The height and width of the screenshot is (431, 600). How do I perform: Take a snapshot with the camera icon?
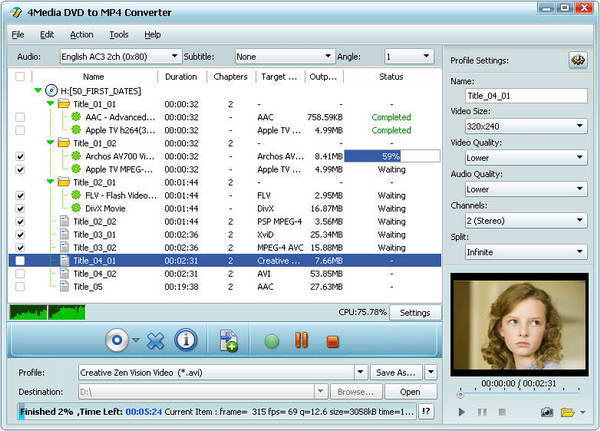pyautogui.click(x=547, y=412)
